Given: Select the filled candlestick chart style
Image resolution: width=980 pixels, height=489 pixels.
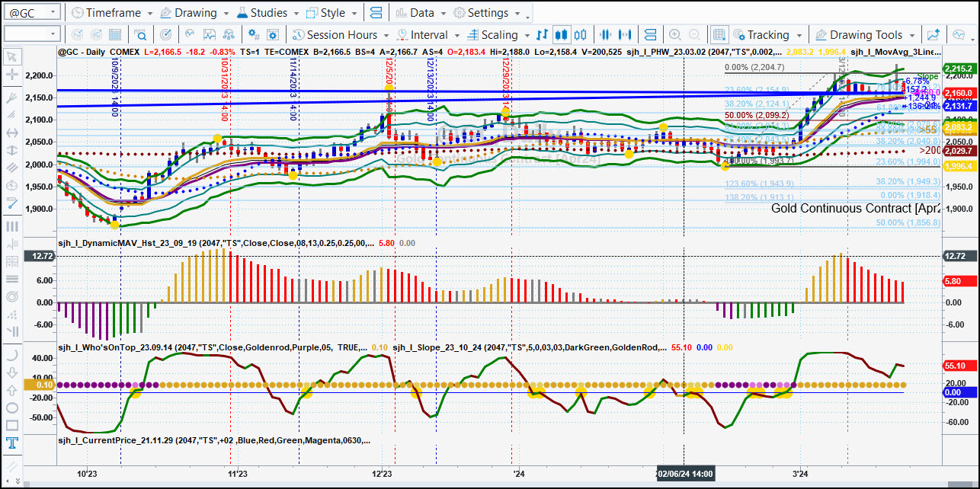Looking at the screenshot, I should [562, 34].
